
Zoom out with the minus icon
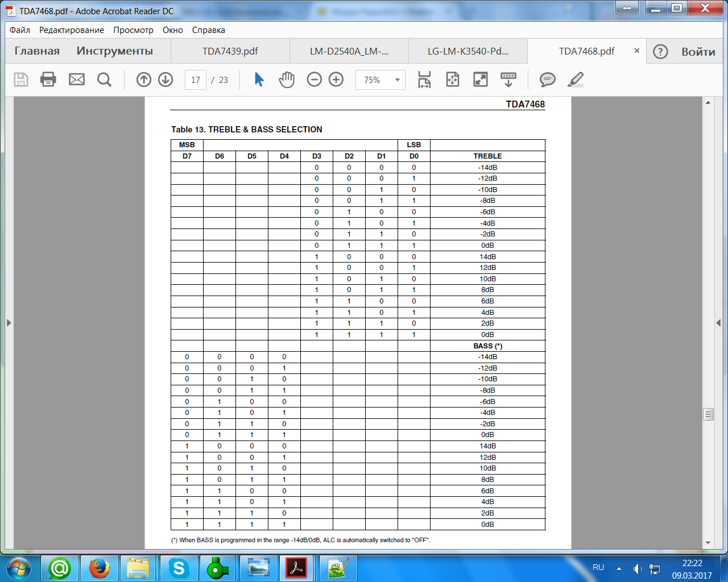pos(315,80)
